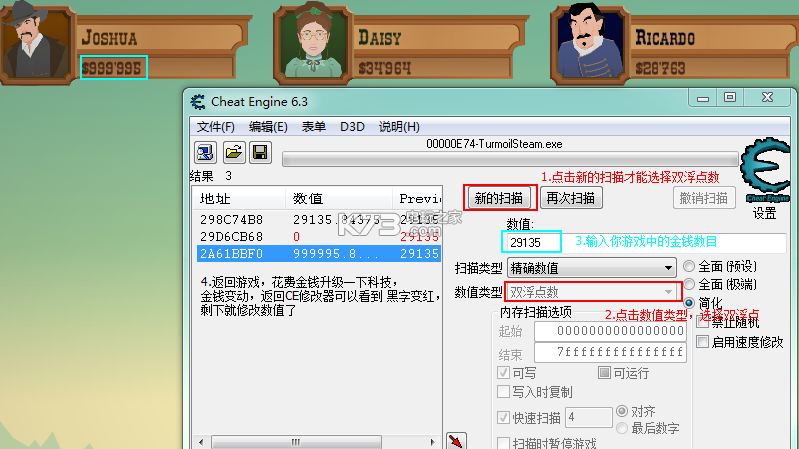The image size is (799, 449).
Task: Click the open process icon
Action: [x=205, y=153]
